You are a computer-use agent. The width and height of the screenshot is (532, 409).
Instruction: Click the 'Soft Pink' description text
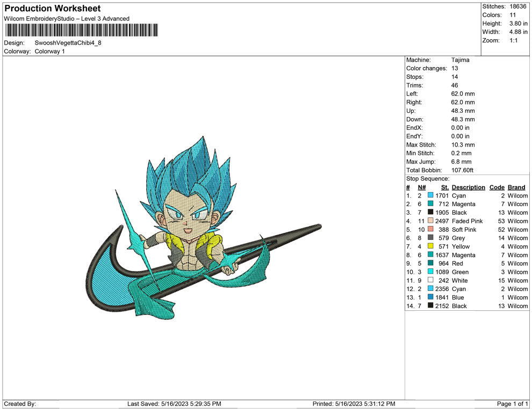pos(464,229)
